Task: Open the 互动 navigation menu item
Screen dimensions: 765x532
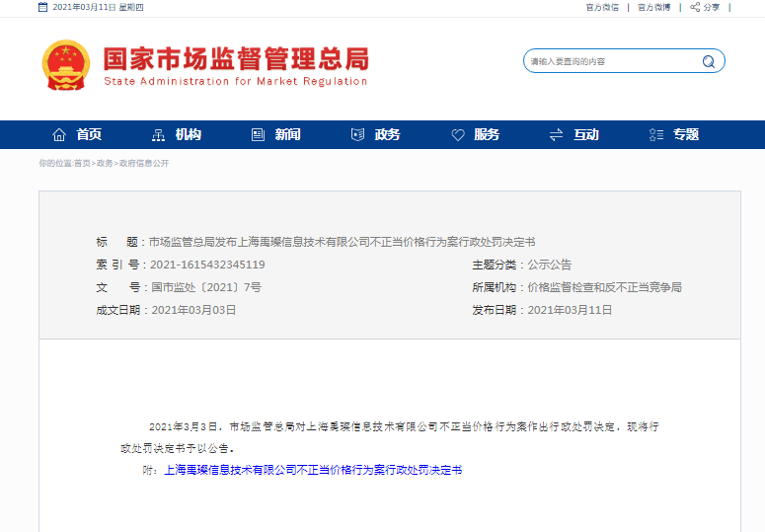Action: point(586,134)
